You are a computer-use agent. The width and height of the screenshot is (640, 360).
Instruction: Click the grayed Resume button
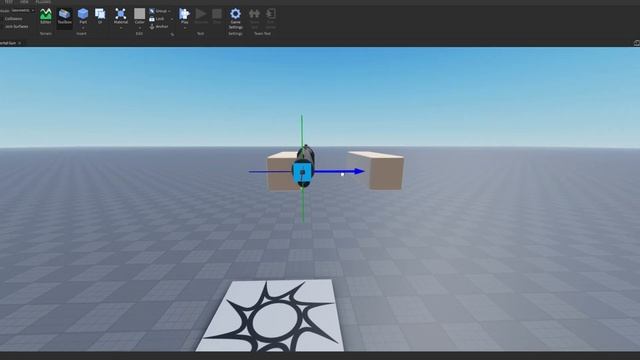click(200, 15)
